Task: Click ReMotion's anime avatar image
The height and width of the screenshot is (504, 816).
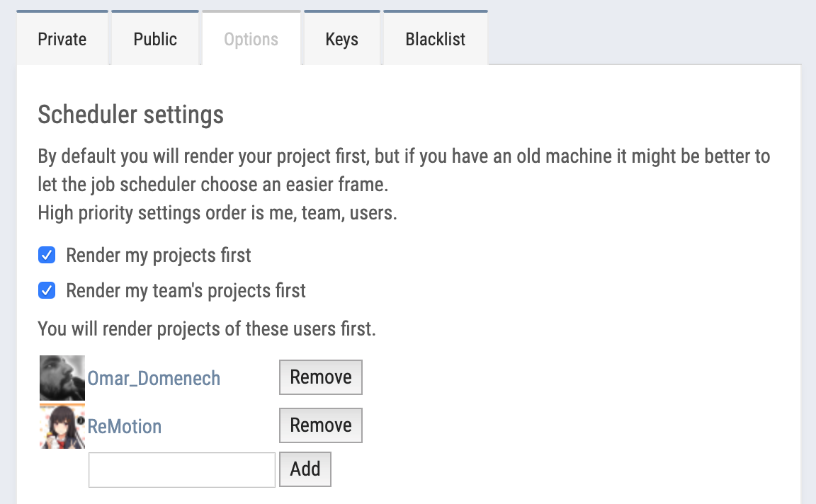Action: pyautogui.click(x=62, y=426)
